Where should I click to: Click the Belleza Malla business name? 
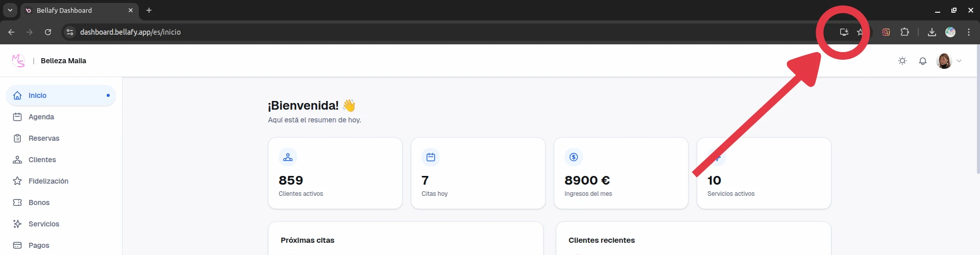point(63,61)
